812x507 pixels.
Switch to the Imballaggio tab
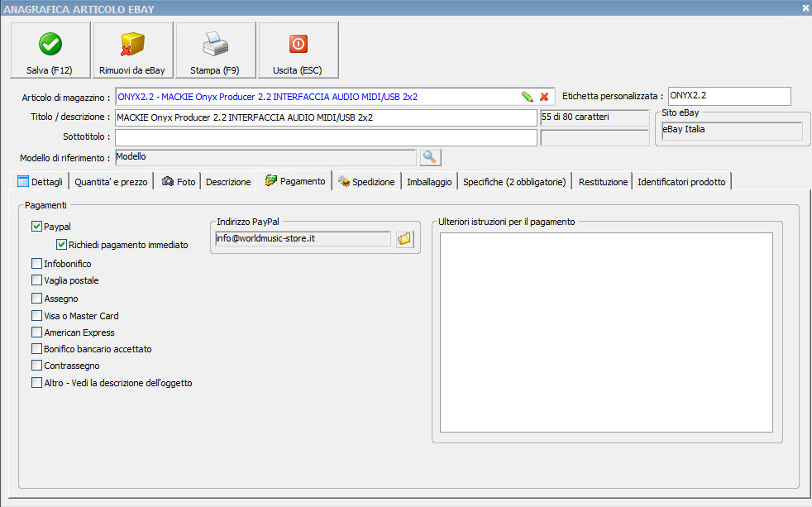tap(429, 182)
